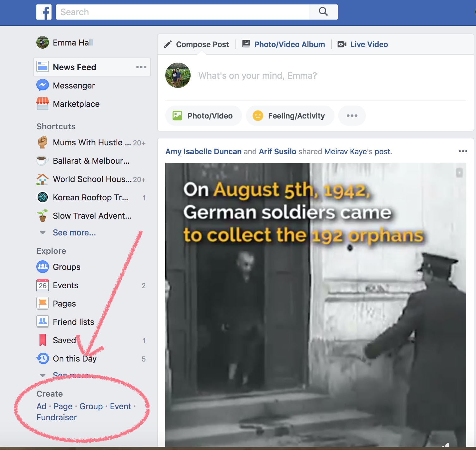Expand Explore See more arrow

pyautogui.click(x=43, y=376)
